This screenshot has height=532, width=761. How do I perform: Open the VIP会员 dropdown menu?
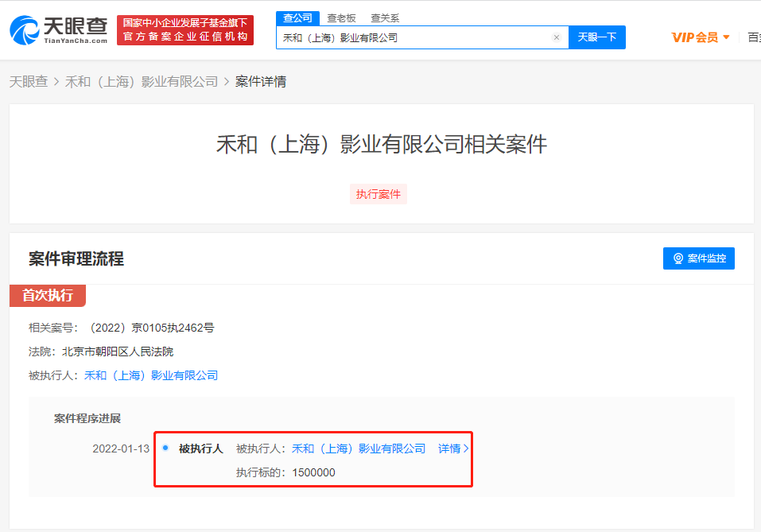[701, 37]
